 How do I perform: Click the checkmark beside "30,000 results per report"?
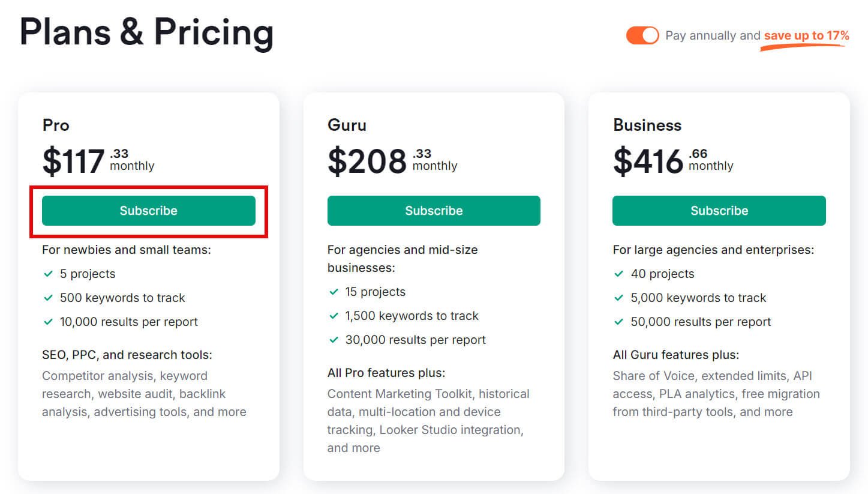334,340
